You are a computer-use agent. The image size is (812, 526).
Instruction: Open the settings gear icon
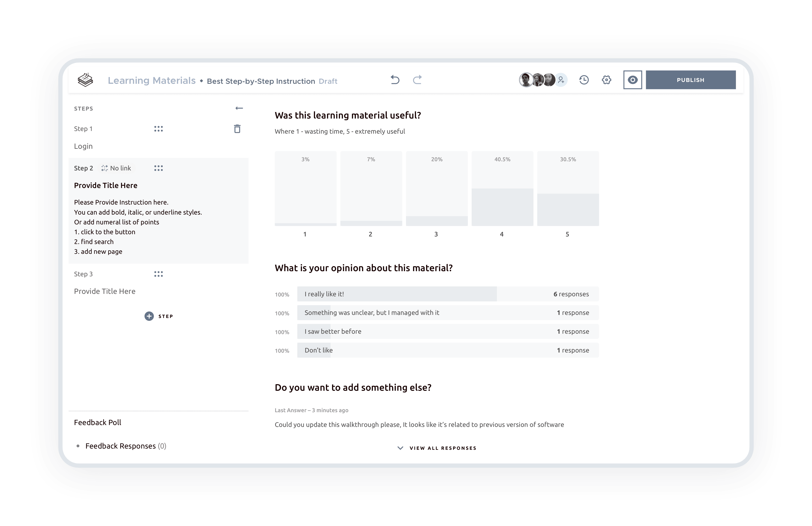(x=607, y=80)
